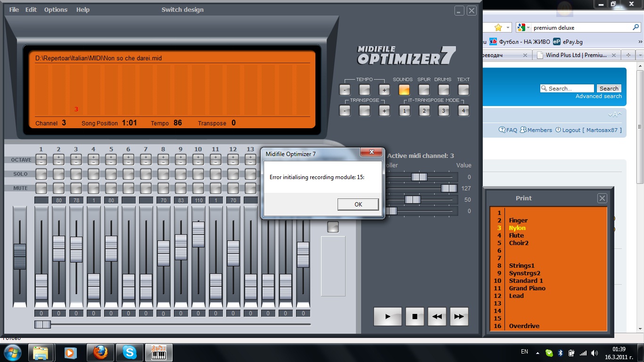Select Overdrive on channel 16 in Print list
The height and width of the screenshot is (362, 644).
click(524, 326)
